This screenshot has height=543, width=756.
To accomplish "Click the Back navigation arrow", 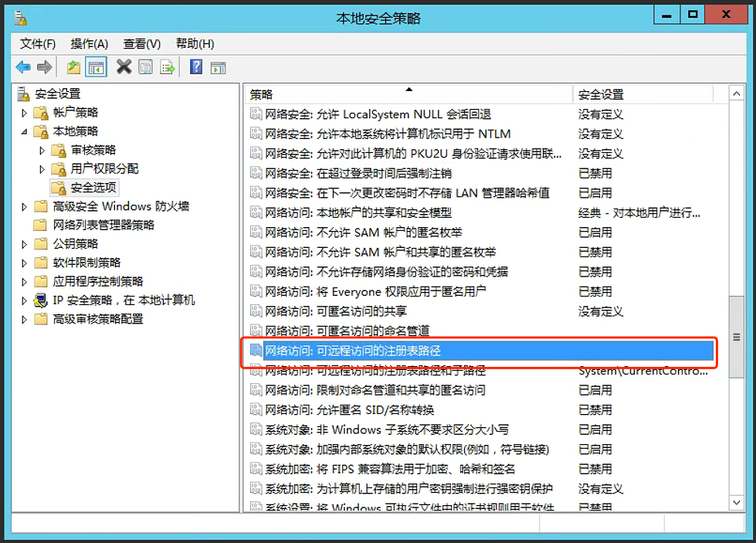I will point(22,67).
